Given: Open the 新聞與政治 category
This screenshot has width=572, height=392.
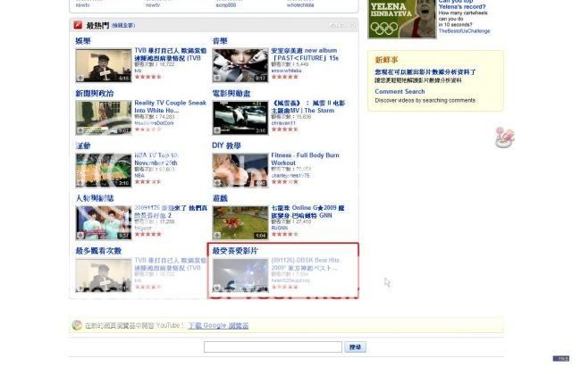Looking at the screenshot, I should (94, 93).
